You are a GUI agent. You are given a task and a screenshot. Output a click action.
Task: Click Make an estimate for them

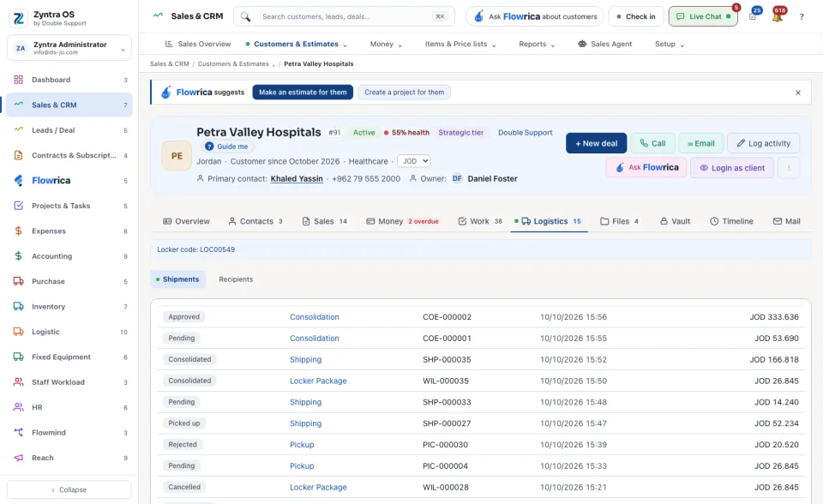tap(303, 93)
